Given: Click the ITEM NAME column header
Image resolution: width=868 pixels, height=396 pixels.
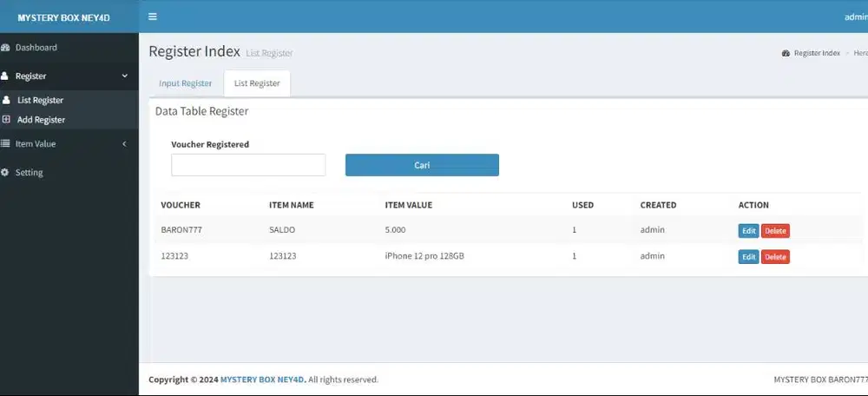Looking at the screenshot, I should pos(291,205).
